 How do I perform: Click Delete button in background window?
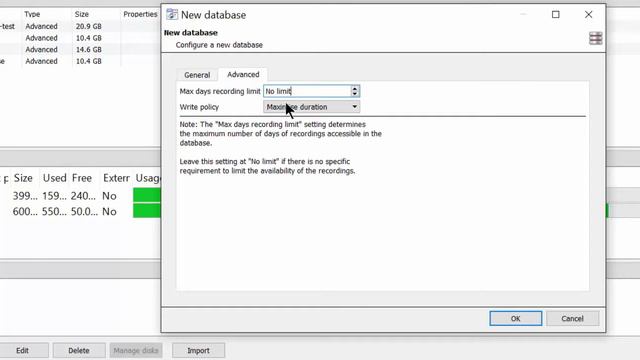click(79, 351)
